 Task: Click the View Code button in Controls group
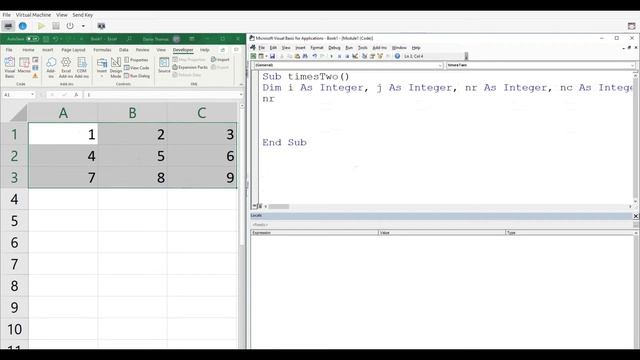click(137, 68)
